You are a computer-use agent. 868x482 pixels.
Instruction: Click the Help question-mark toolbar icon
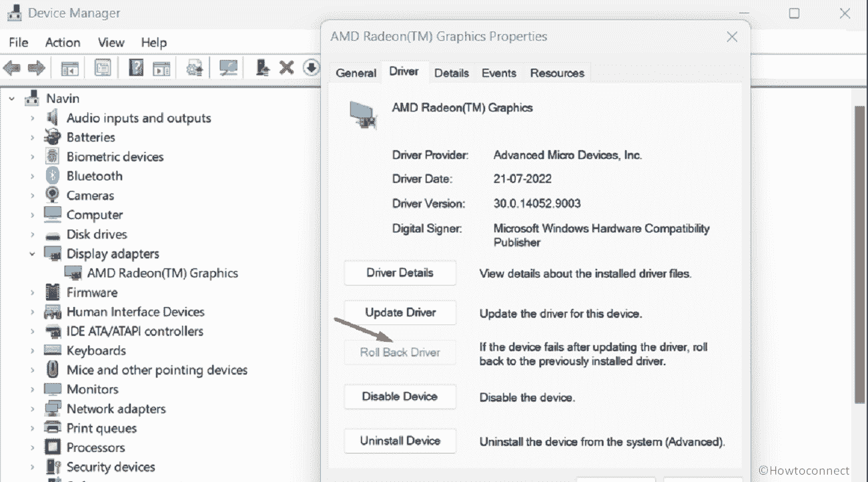pos(136,67)
